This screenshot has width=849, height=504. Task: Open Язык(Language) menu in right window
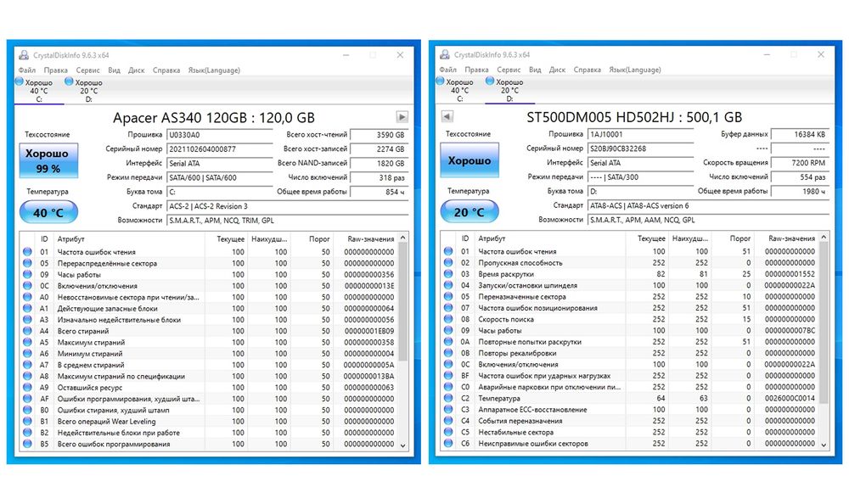635,70
